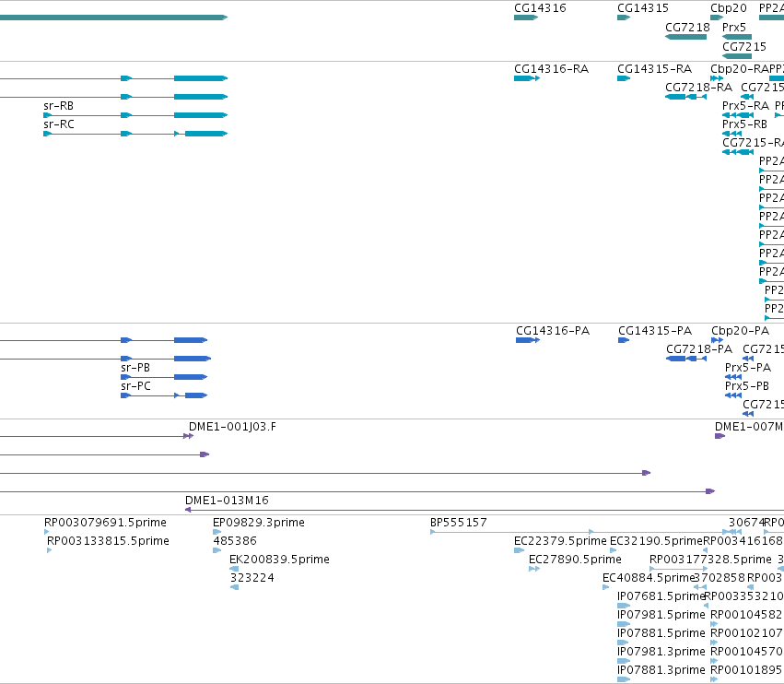Screen dimensions: 784x684
Task: Select the EK200839.5prime EST label
Action: pyautogui.click(x=279, y=560)
